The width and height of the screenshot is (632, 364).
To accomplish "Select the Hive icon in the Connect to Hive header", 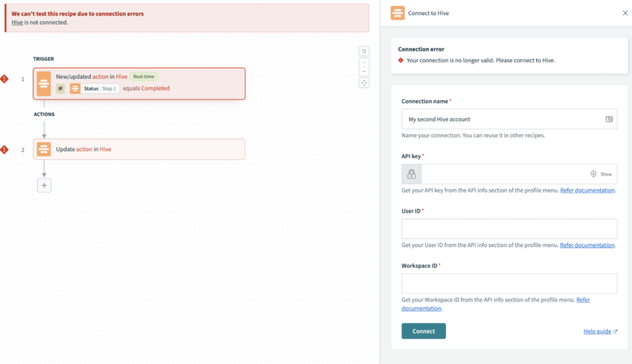I will [398, 13].
